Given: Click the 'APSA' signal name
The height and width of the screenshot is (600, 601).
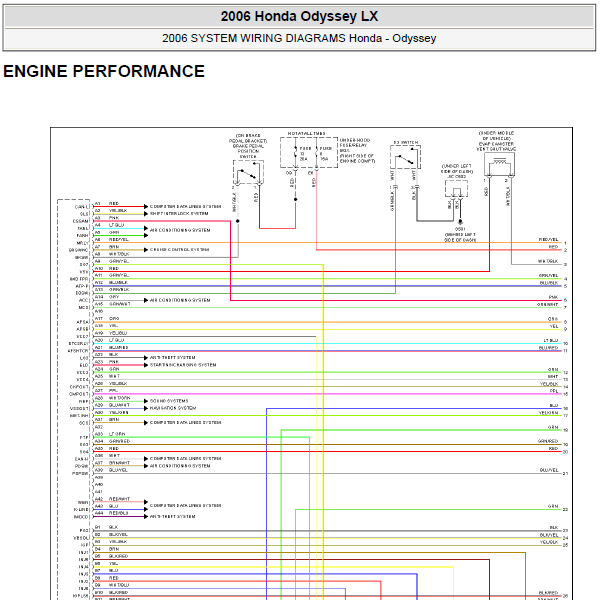Looking at the screenshot, I should (x=82, y=322).
